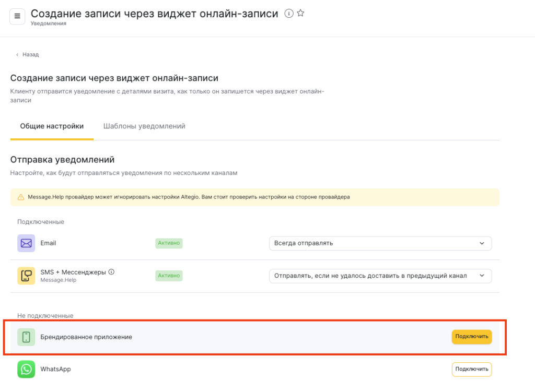Open the Шаблоны уведомлений tab
Image resolution: width=535 pixels, height=392 pixels.
[144, 126]
